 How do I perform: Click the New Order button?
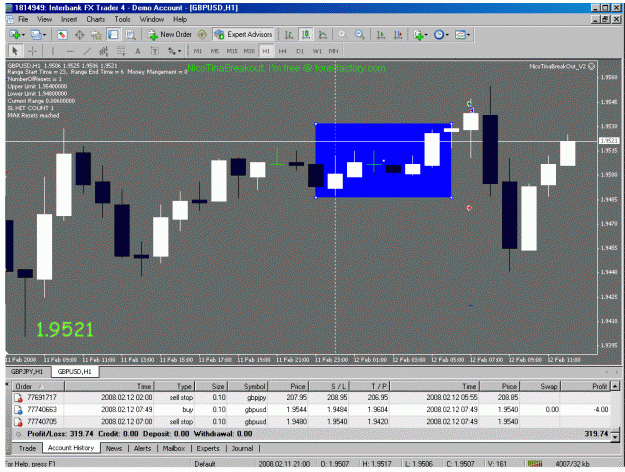click(x=170, y=35)
